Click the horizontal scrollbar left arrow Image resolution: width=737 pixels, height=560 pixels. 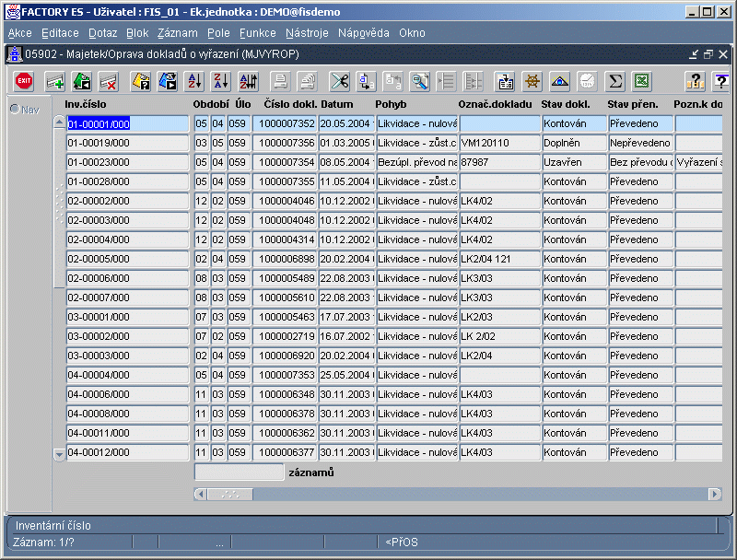tap(201, 494)
